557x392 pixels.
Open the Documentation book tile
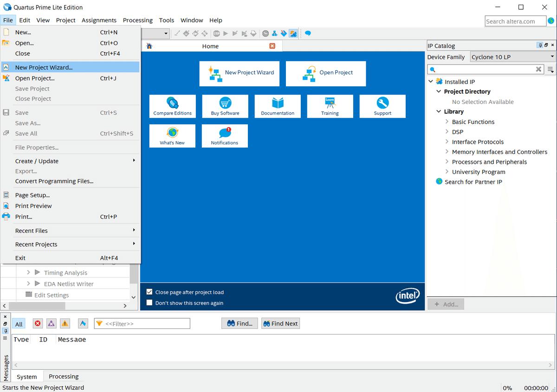tap(278, 106)
